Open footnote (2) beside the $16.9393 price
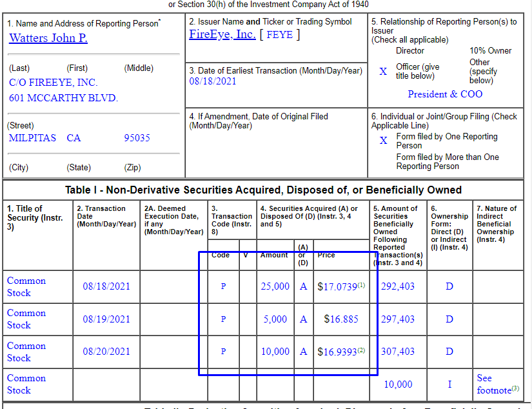The width and height of the screenshot is (532, 409). 361,350
